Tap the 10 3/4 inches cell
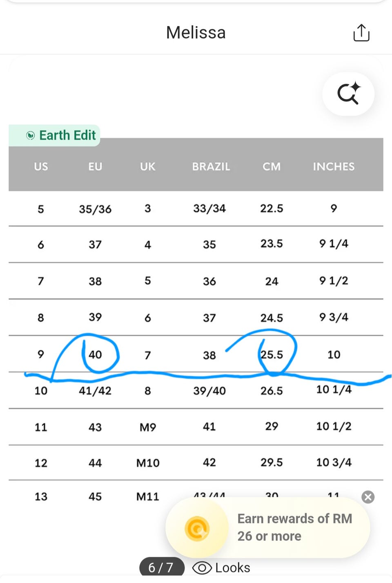 point(334,462)
